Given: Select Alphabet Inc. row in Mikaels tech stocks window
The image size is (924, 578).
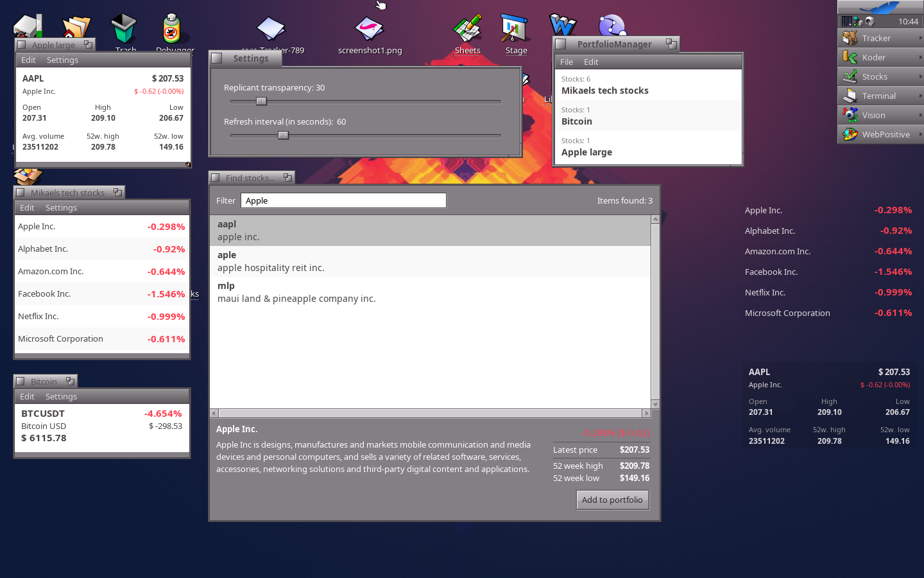Looking at the screenshot, I should pyautogui.click(x=102, y=249).
